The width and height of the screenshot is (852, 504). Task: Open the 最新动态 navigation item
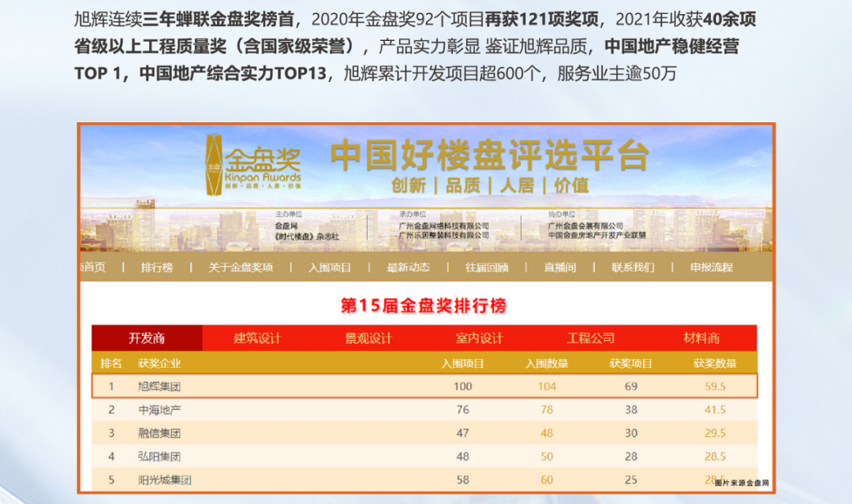coord(408,267)
